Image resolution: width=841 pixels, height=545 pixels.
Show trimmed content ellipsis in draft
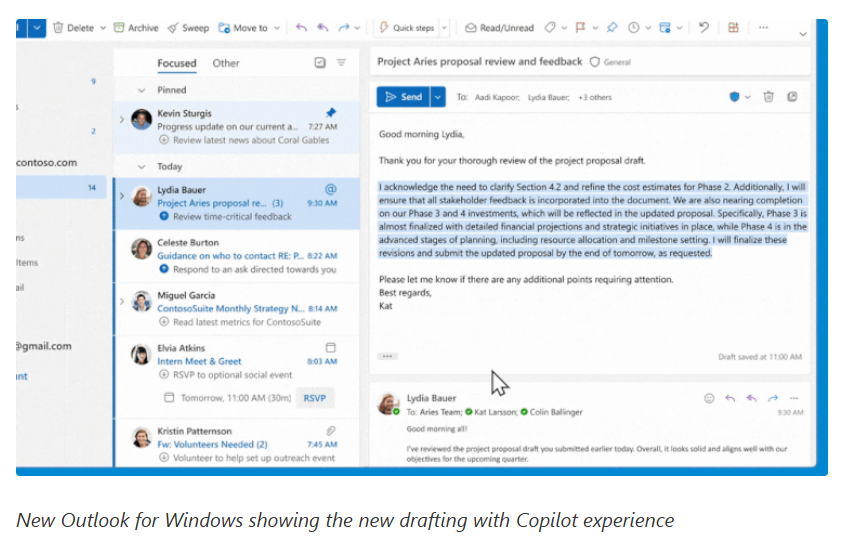coord(387,356)
